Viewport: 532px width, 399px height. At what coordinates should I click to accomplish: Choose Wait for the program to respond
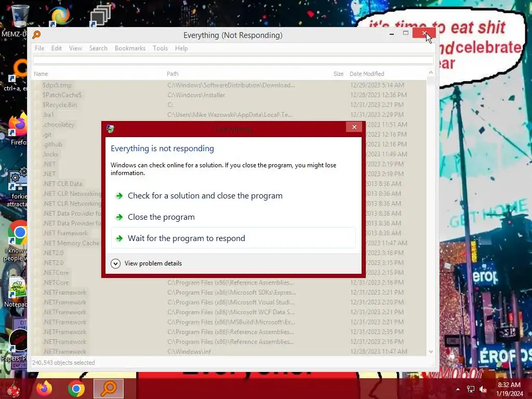(233, 238)
